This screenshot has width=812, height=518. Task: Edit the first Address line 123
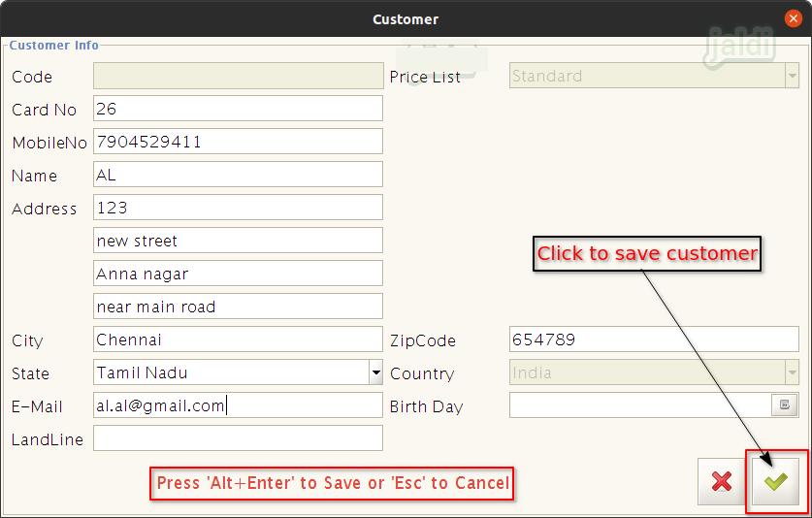[x=239, y=208]
